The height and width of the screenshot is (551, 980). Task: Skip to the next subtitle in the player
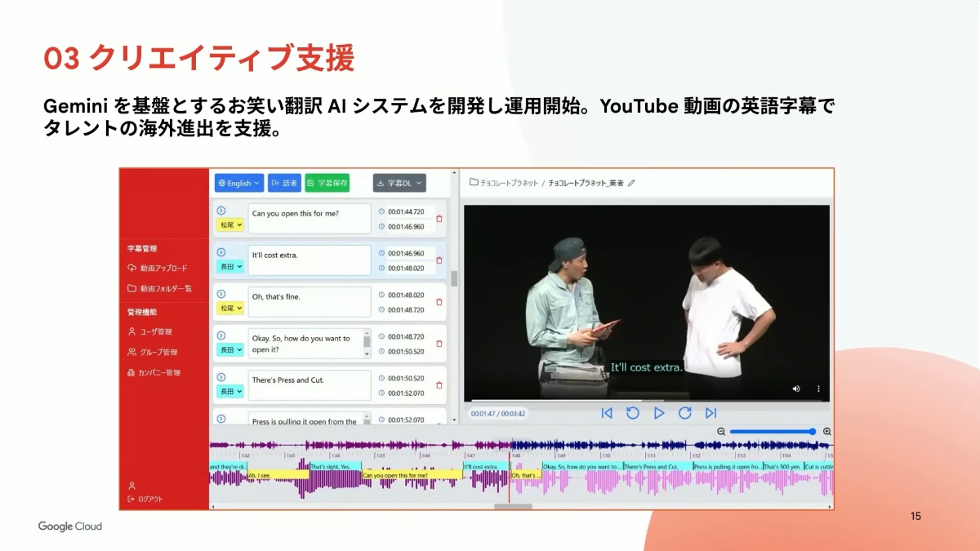tap(711, 413)
